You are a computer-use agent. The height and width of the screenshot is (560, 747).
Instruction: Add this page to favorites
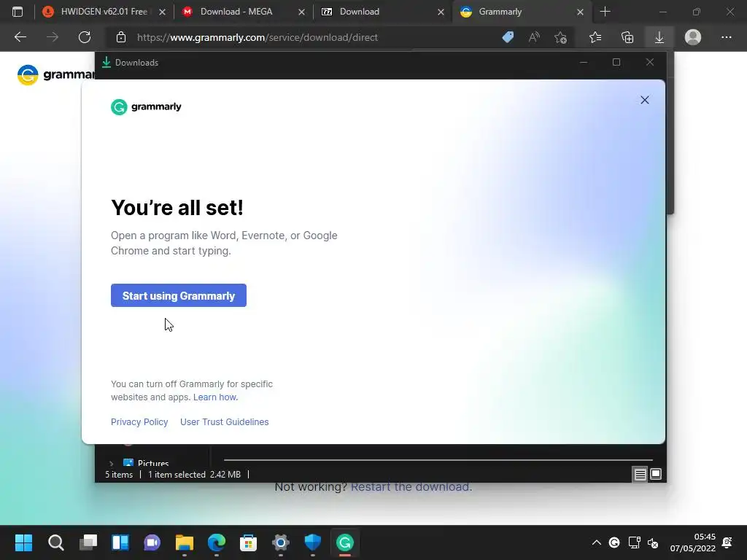[561, 37]
